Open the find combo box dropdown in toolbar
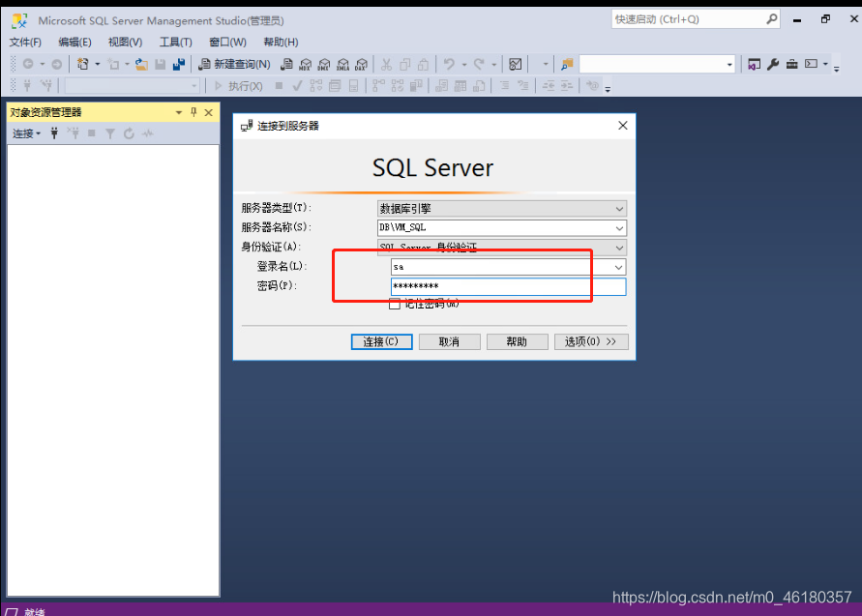Viewport: 862px width, 616px height. (729, 64)
